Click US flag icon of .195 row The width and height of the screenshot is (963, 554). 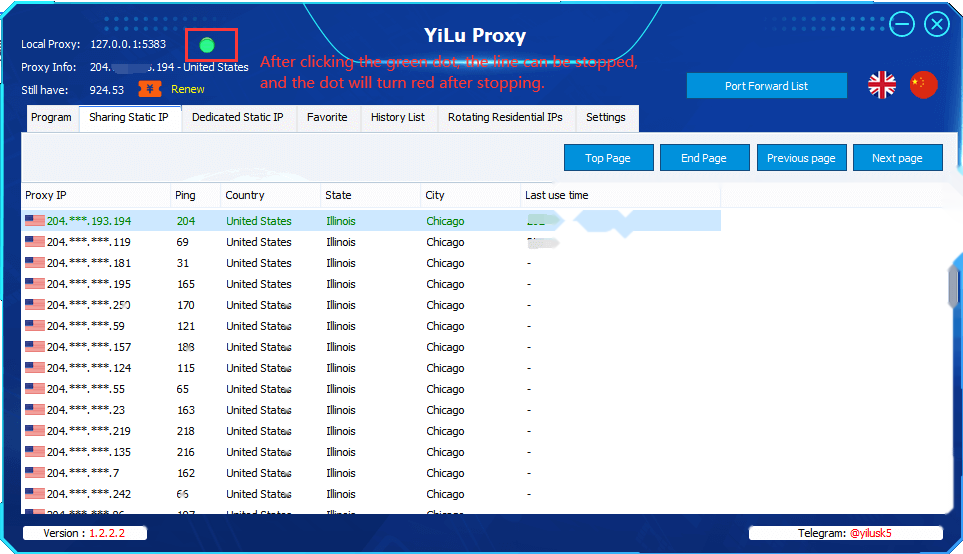(34, 283)
